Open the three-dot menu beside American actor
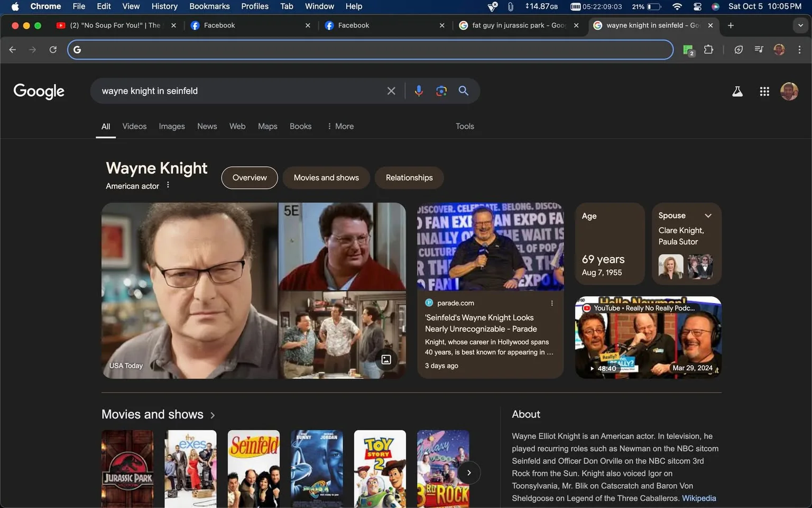This screenshot has height=508, width=812. coord(168,185)
